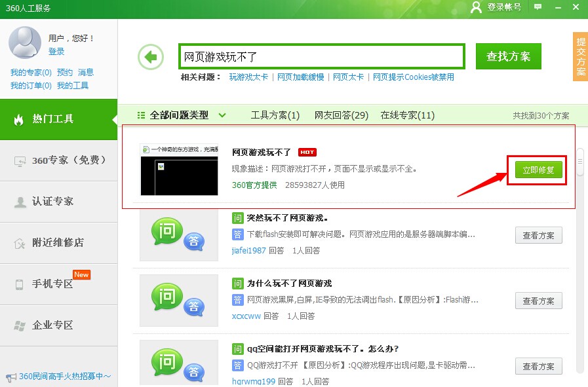The image size is (588, 387).
Task: Click 登录帐号 in the title bar
Action: click(x=504, y=7)
